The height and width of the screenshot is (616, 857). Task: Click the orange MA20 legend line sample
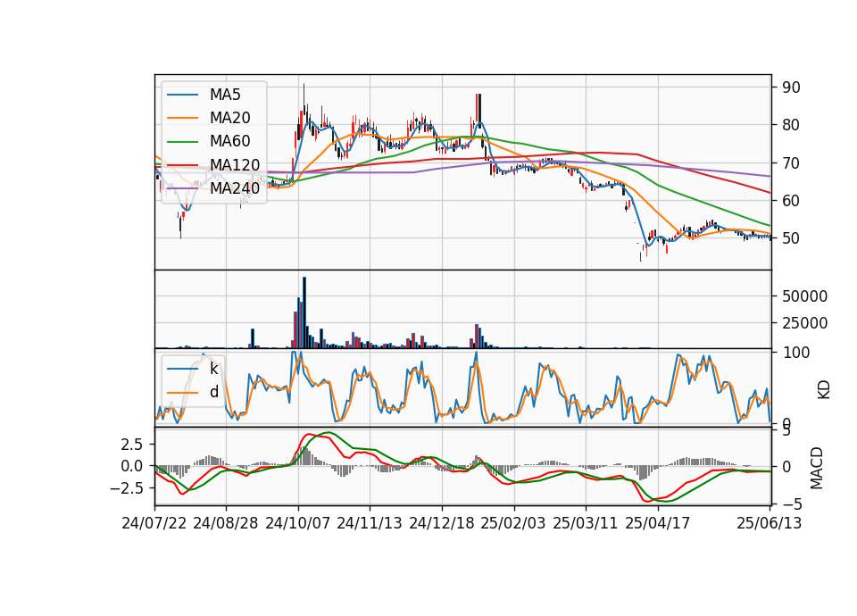click(182, 118)
